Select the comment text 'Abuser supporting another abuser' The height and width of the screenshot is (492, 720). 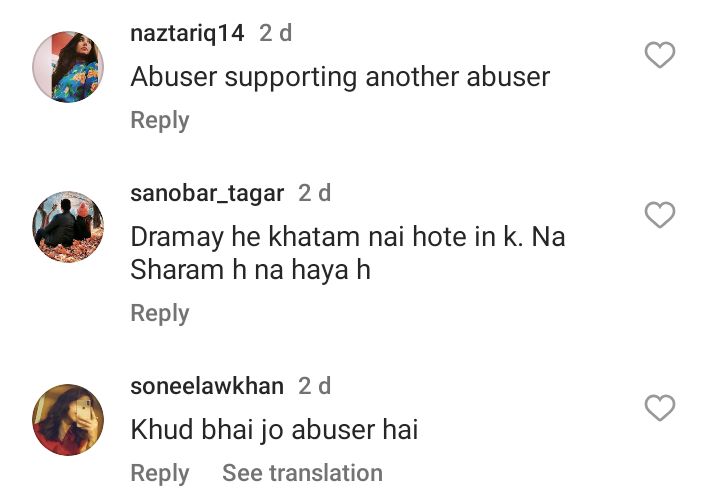(340, 77)
